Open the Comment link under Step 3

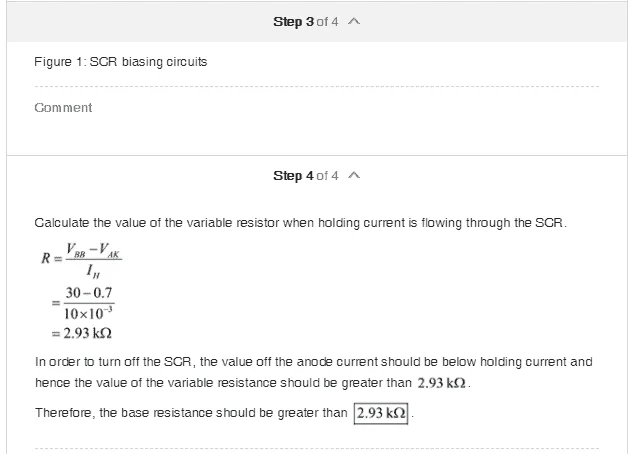[x=63, y=107]
